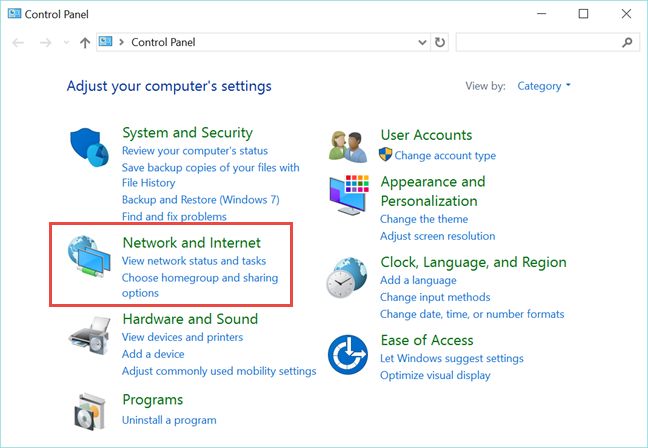Open Choose homegroup and sharing options

point(200,285)
